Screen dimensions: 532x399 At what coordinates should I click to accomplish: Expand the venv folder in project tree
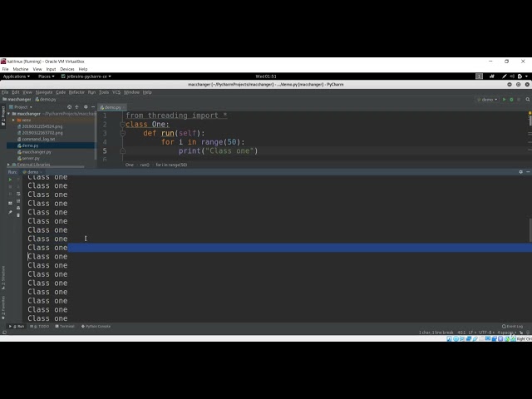[13, 120]
